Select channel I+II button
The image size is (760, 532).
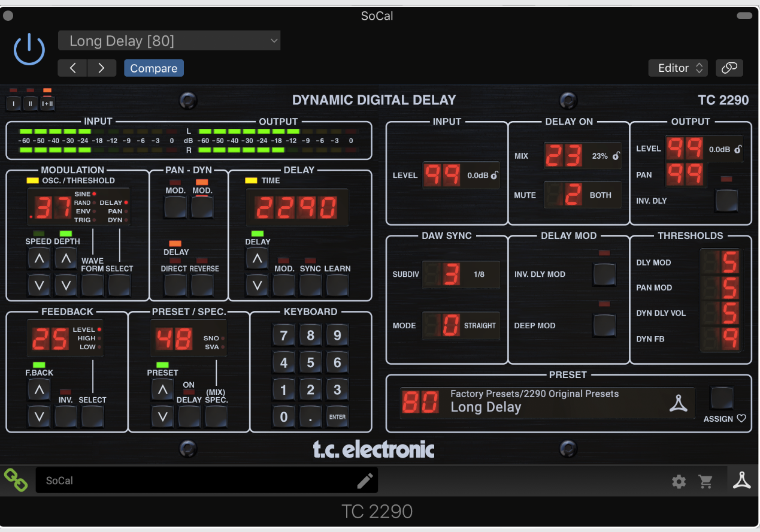[x=47, y=103]
